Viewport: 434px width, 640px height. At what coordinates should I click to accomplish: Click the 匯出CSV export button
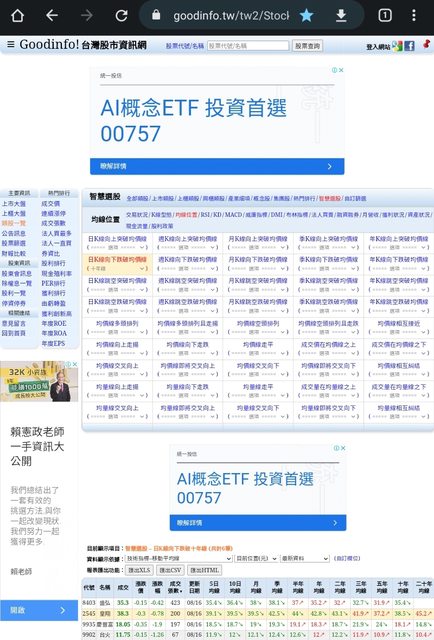pos(170,570)
